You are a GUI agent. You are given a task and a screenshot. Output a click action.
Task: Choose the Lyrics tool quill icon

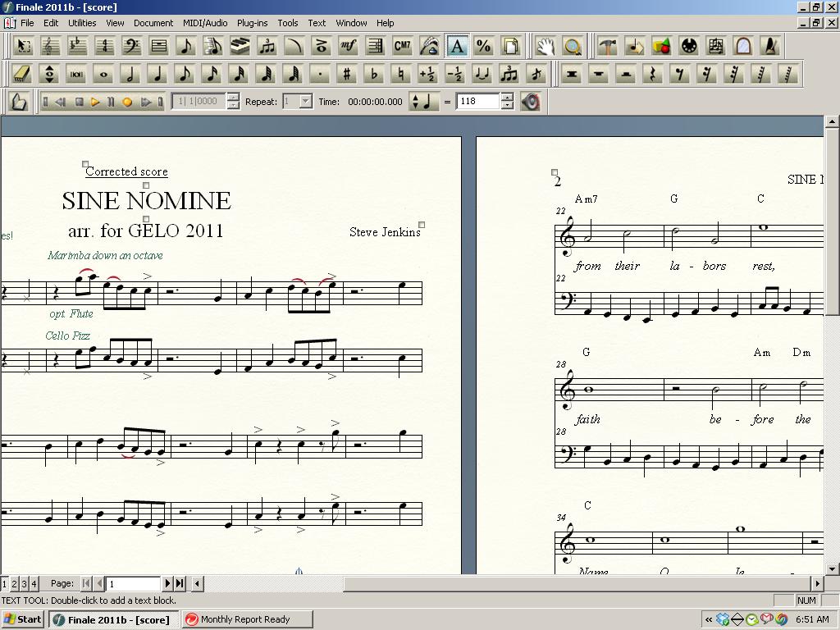click(430, 46)
